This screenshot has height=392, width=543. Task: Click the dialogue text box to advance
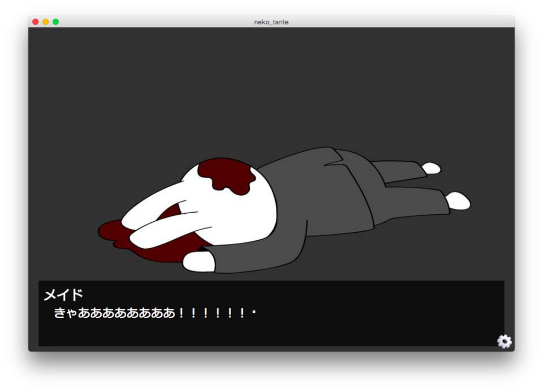tap(271, 313)
